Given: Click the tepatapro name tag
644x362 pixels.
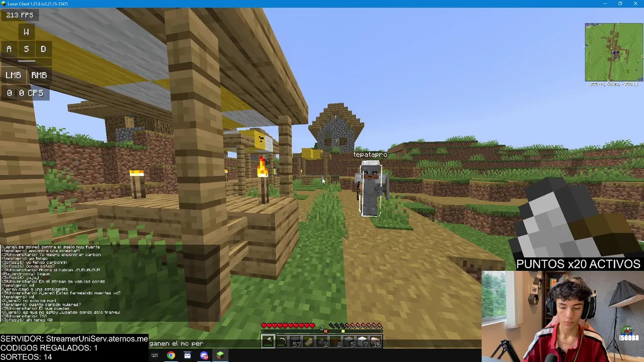Looking at the screenshot, I should [370, 154].
